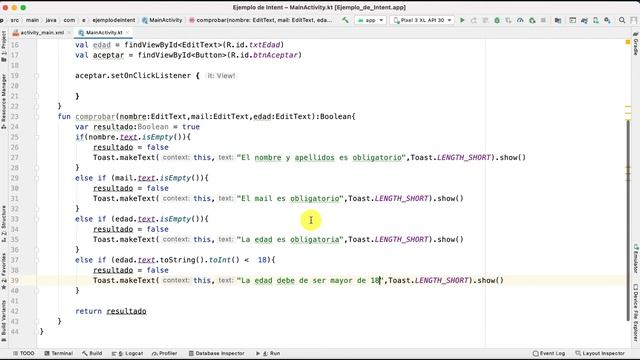Screen dimensions: 640x360
Task: Click the Apply Code Changes icon
Action: [485, 20]
